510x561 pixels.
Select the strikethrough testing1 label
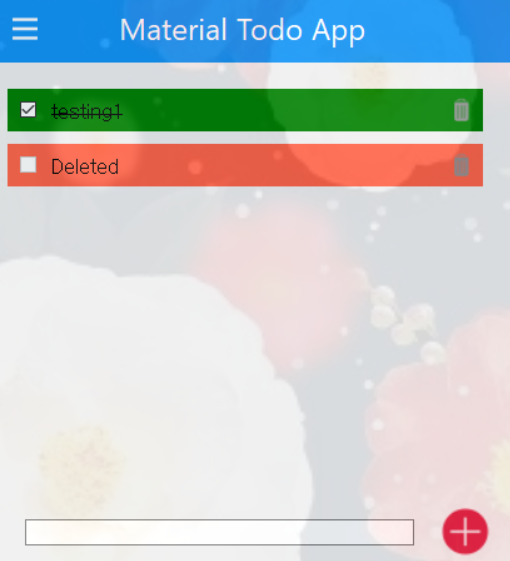[x=87, y=112]
